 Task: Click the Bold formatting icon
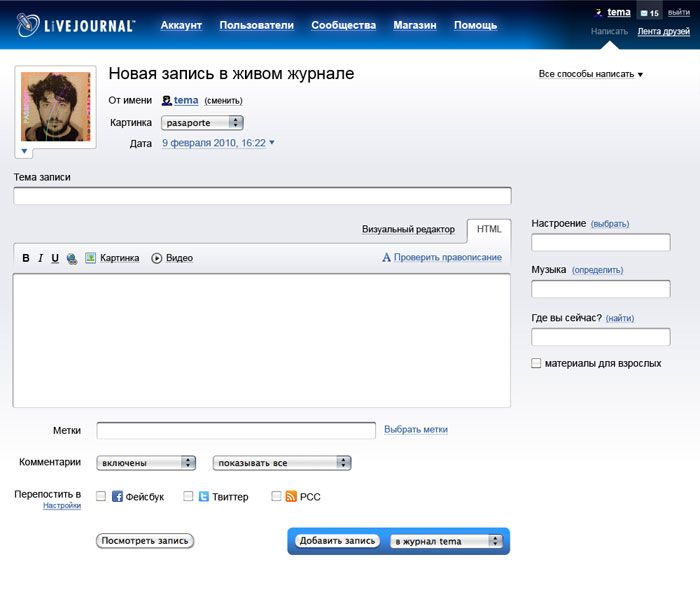pos(26,258)
